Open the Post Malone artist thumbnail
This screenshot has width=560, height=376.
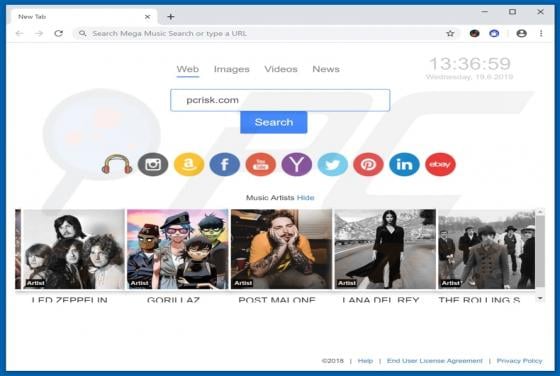pyautogui.click(x=281, y=249)
